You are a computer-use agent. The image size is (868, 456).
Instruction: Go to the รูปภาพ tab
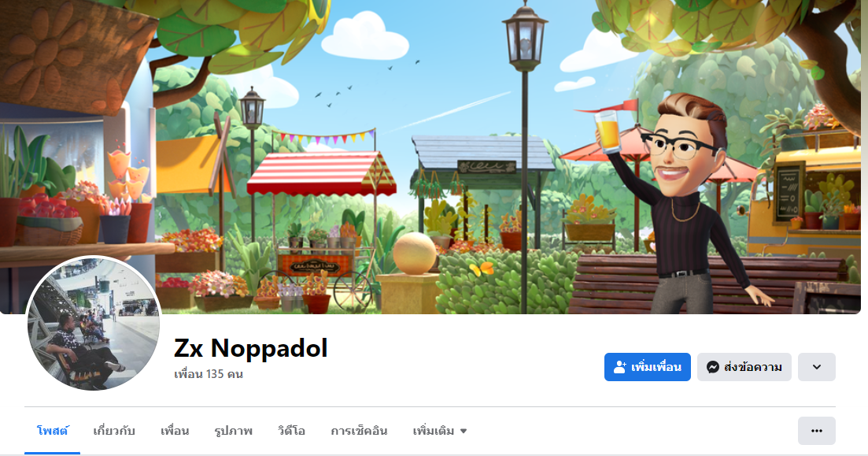click(234, 431)
